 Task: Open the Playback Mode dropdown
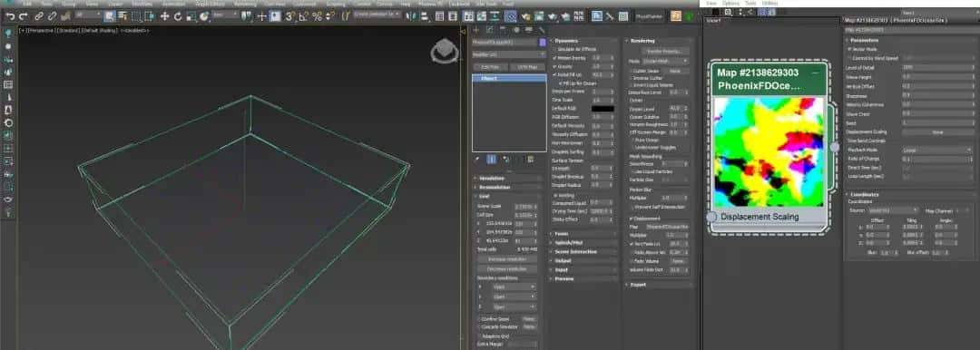click(938, 151)
